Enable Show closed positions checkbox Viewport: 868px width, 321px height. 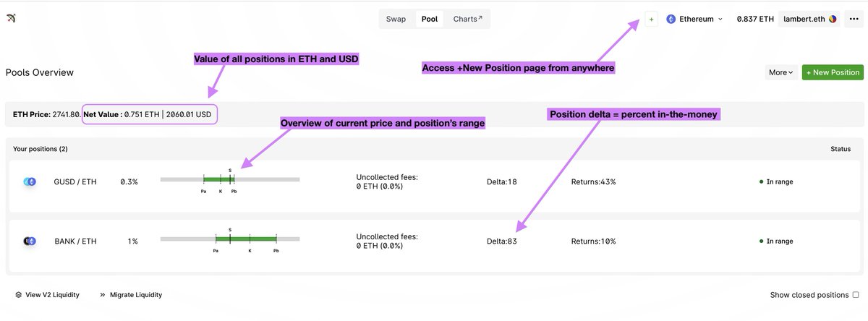[x=856, y=295]
